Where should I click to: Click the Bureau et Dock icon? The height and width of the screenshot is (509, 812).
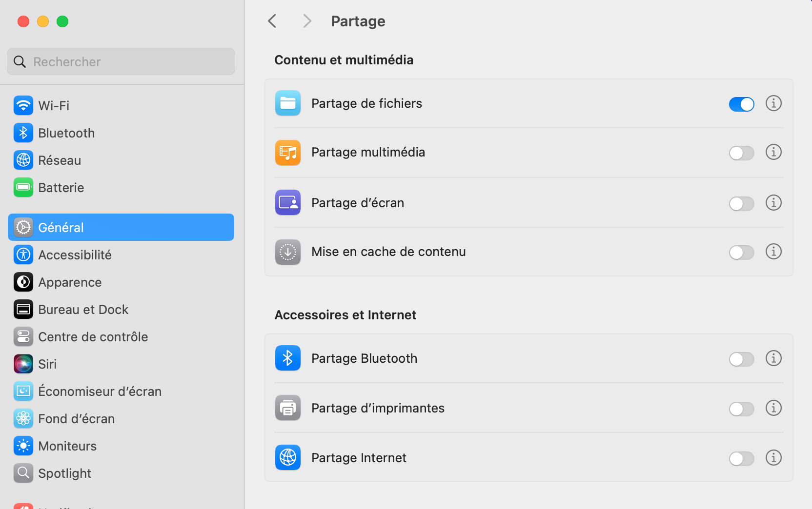(x=23, y=309)
